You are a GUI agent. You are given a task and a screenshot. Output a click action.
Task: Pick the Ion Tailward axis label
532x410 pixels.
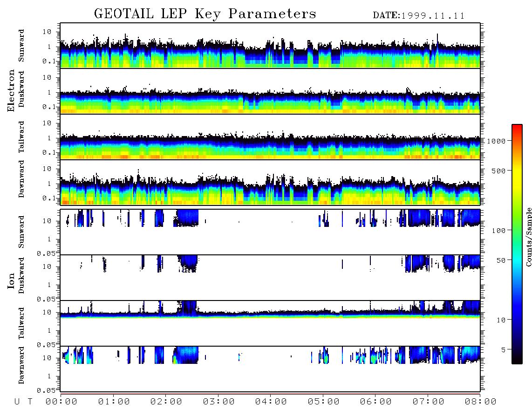point(21,323)
